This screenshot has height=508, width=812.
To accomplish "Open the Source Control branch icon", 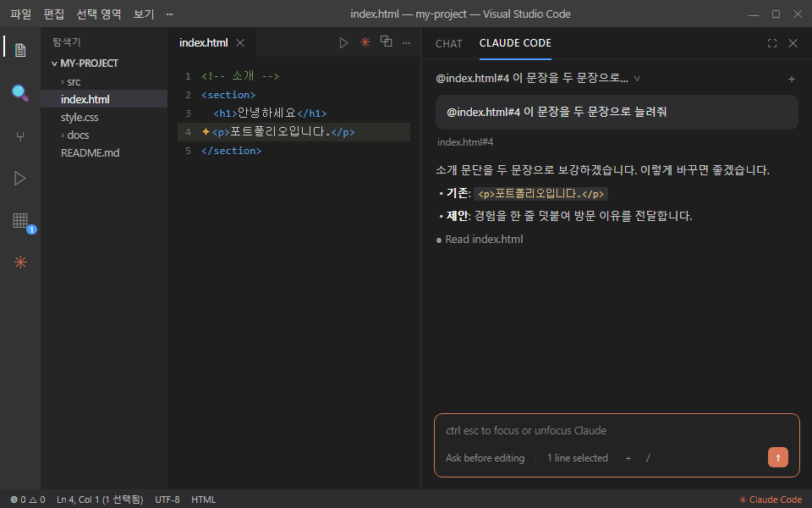I will (x=20, y=136).
